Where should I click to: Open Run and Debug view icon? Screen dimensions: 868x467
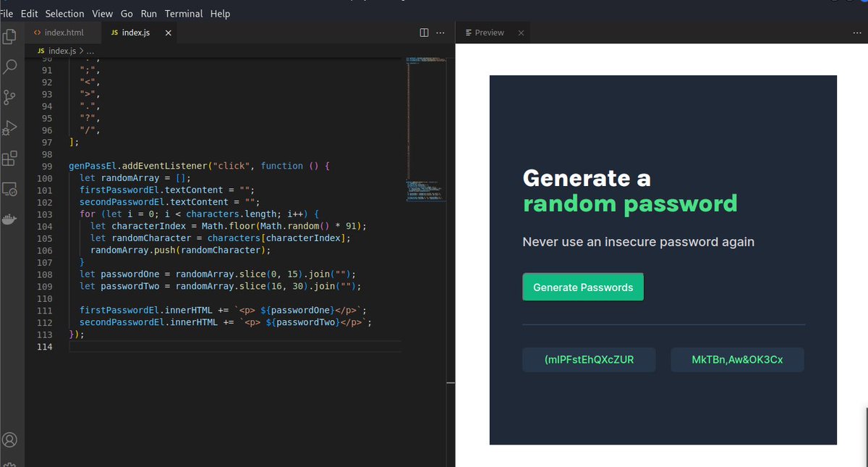point(9,128)
